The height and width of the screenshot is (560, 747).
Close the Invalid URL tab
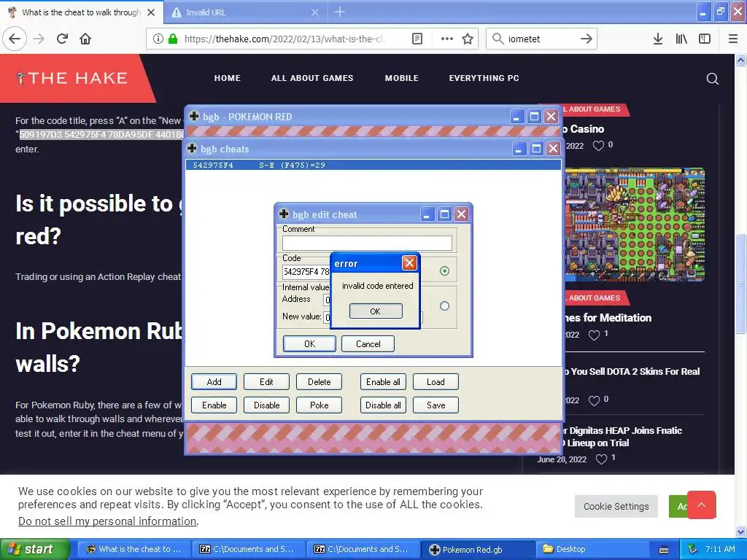(x=315, y=12)
